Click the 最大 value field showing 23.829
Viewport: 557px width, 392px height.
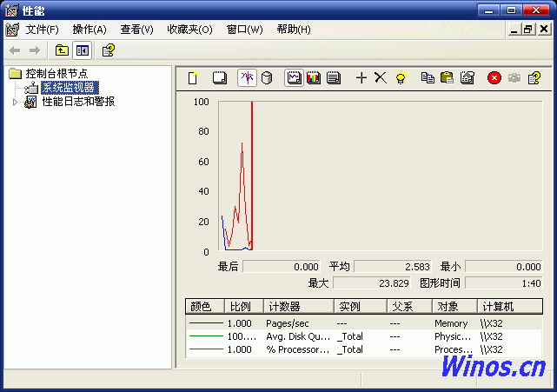[372, 283]
